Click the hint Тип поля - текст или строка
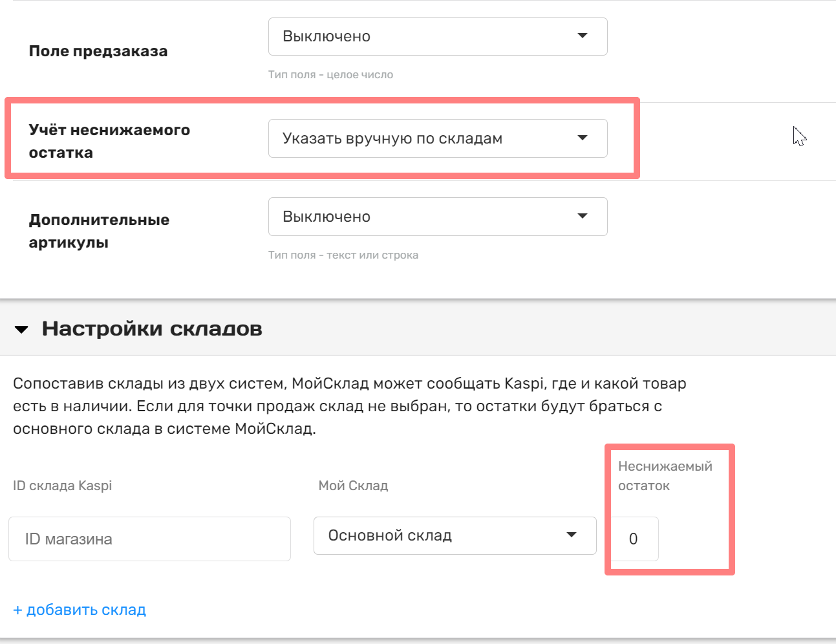Screen dimensions: 836x644 (x=343, y=255)
